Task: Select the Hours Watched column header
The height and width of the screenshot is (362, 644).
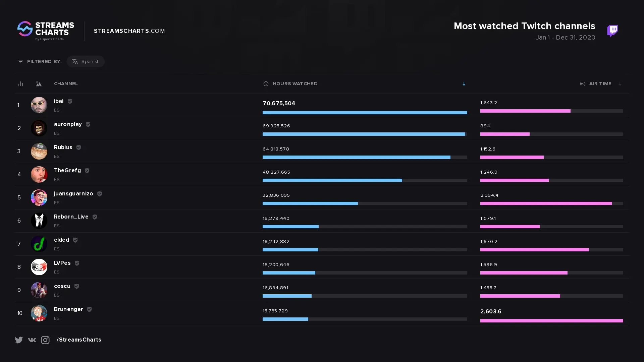Action: 290,84
